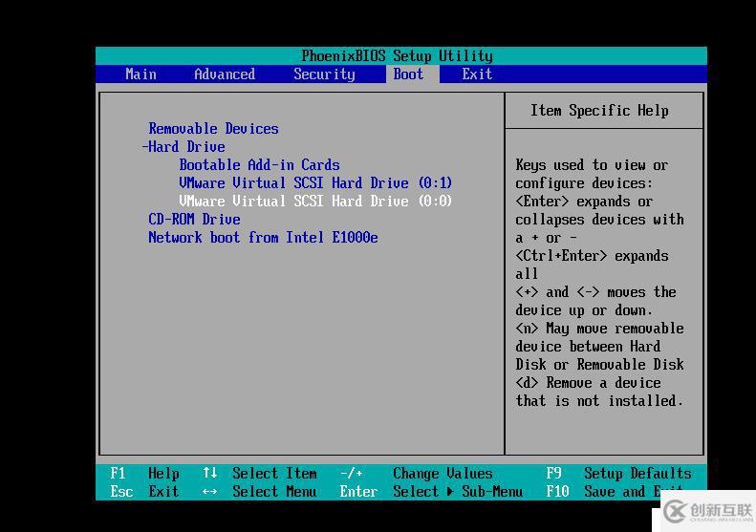Click the Item Specific Help heading
This screenshot has height=532, width=756.
599,111
